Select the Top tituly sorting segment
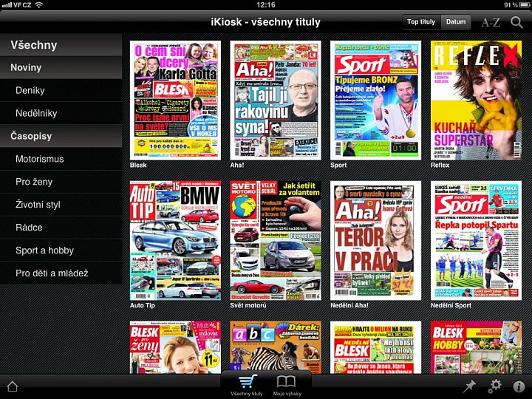The image size is (532, 399). [x=421, y=21]
